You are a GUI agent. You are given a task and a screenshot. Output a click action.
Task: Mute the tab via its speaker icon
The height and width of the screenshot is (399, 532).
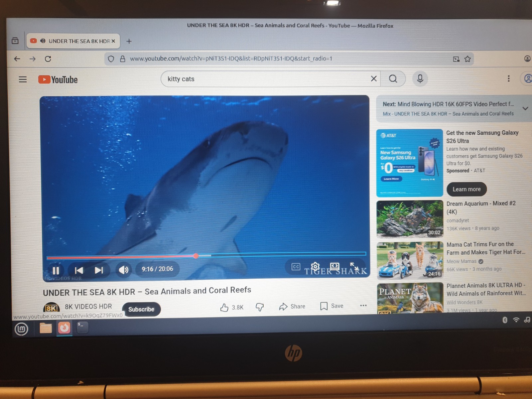43,41
